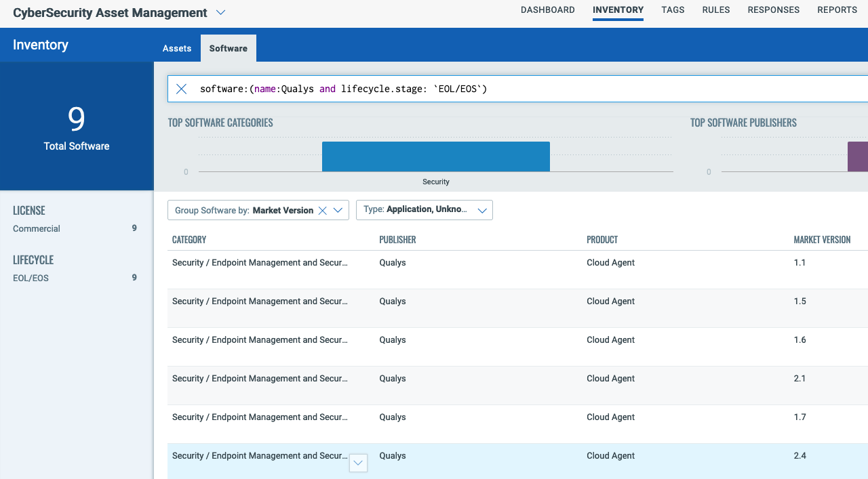Open the Group Software by dropdown
Viewport: 868px width, 479px height.
point(338,210)
